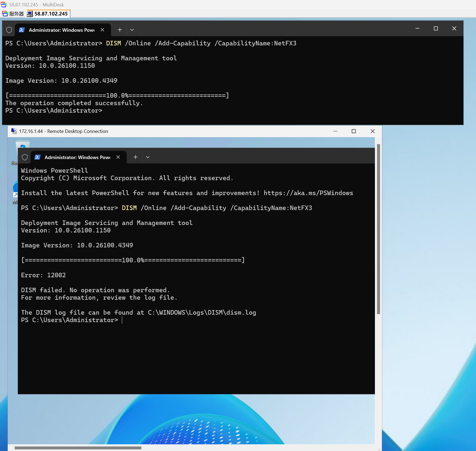Click the MultiDesk app icon in title bar
The image size is (476, 451).
pyautogui.click(x=4, y=5)
